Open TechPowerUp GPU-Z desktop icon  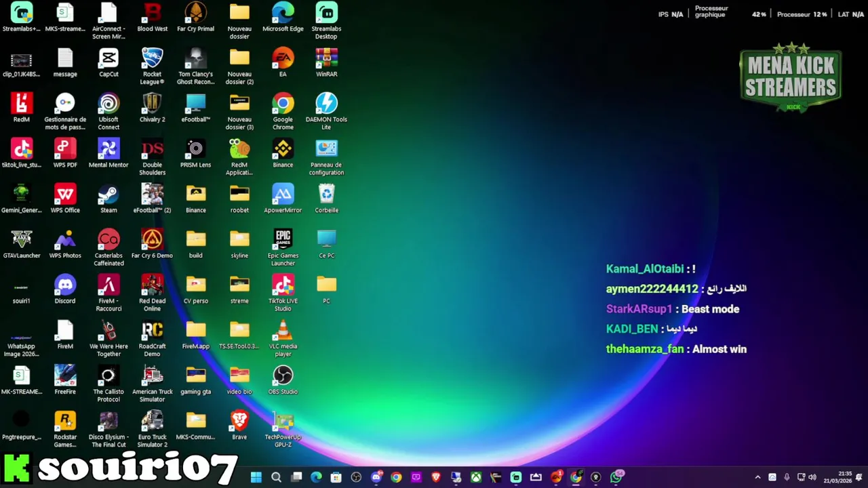coord(283,429)
